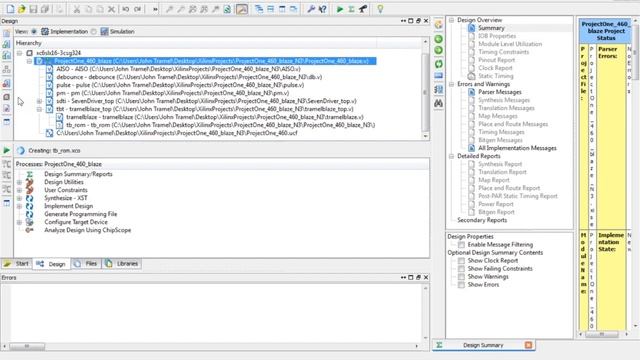
Task: Switch to the Files tab
Action: 86,264
